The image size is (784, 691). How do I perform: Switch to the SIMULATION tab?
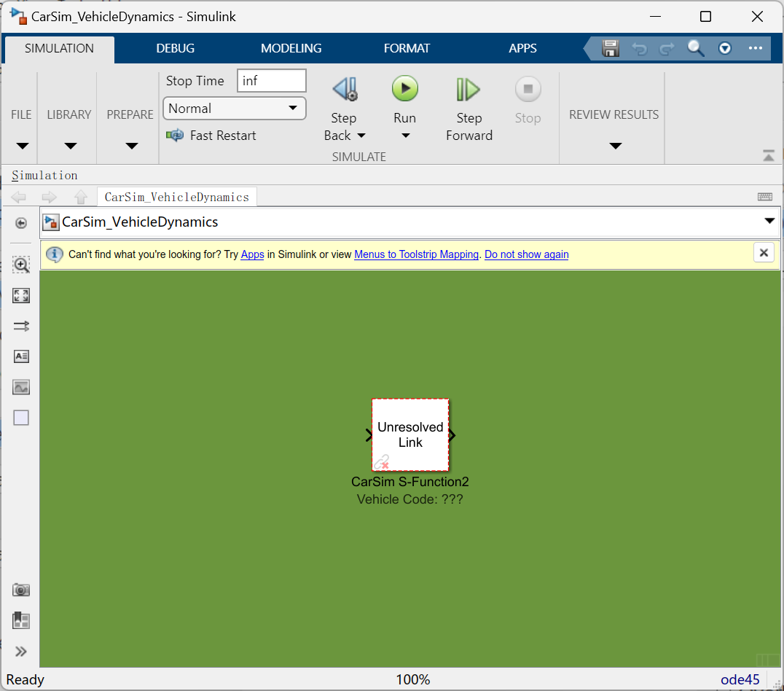[x=59, y=49]
